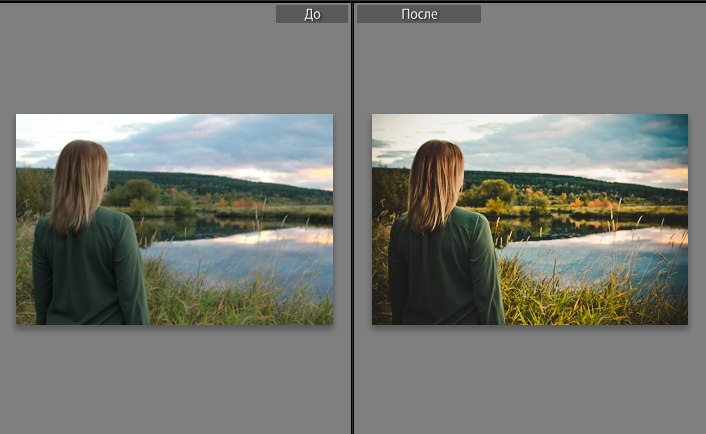Click the "После" after label
This screenshot has height=434, width=706.
click(x=418, y=14)
